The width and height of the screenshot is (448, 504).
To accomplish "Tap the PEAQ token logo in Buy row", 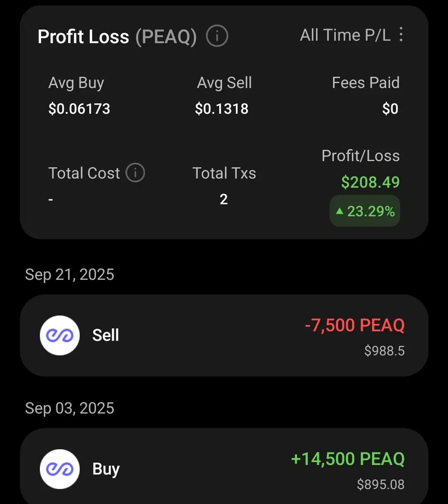I will pos(60,469).
